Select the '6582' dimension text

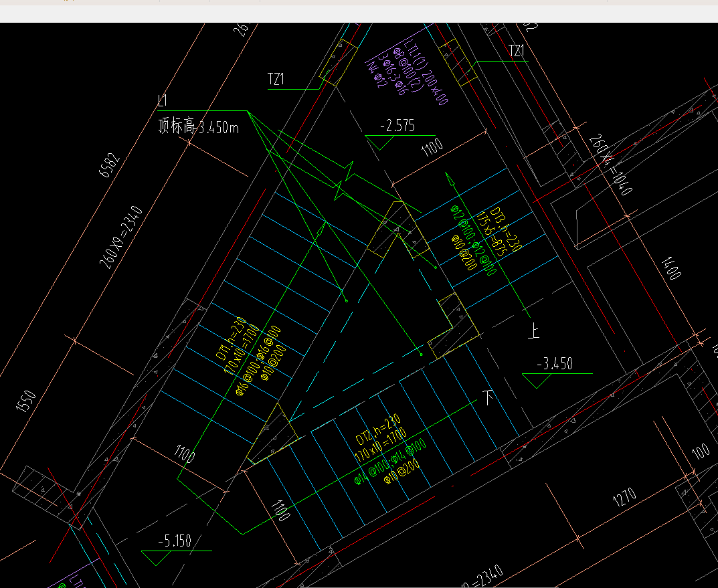(x=110, y=166)
